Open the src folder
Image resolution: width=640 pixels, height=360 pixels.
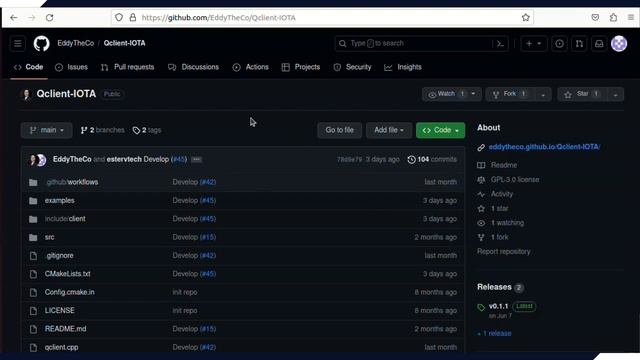pos(49,237)
